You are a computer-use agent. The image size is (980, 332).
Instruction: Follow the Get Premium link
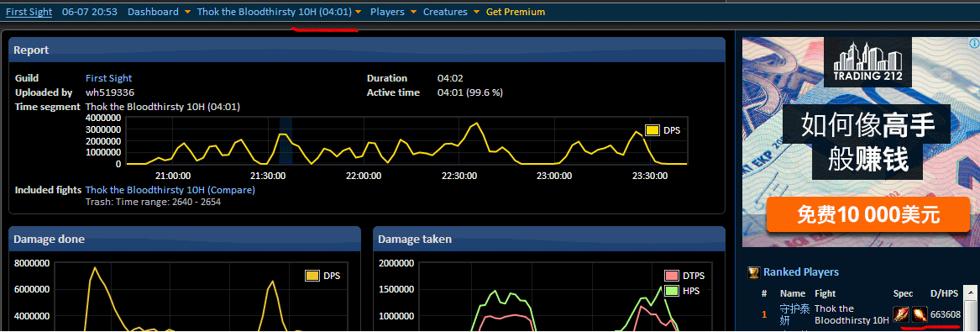coord(516,12)
